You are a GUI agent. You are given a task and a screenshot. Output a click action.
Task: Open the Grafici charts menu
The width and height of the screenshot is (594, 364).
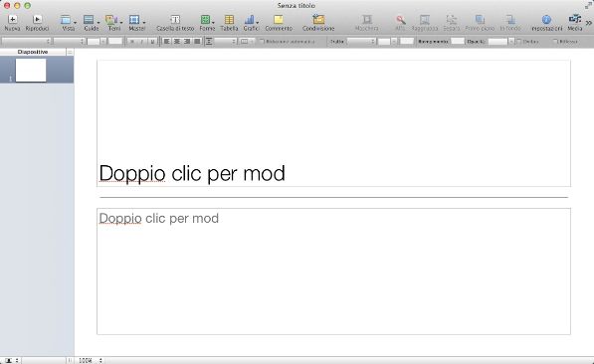pyautogui.click(x=251, y=22)
